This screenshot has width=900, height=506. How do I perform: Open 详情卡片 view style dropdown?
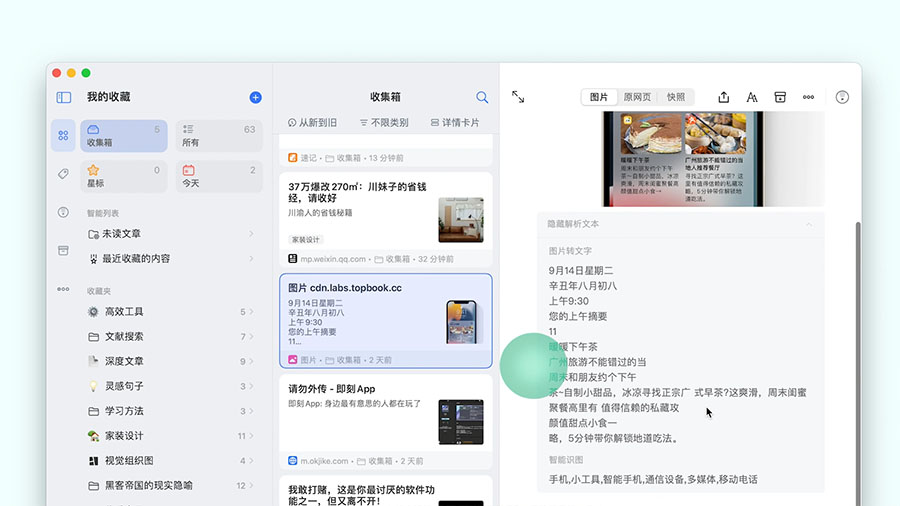[x=455, y=123]
